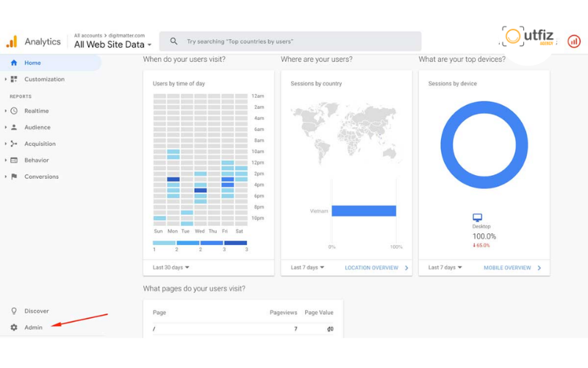Click the Audience person icon
The height and width of the screenshot is (368, 588).
(14, 127)
